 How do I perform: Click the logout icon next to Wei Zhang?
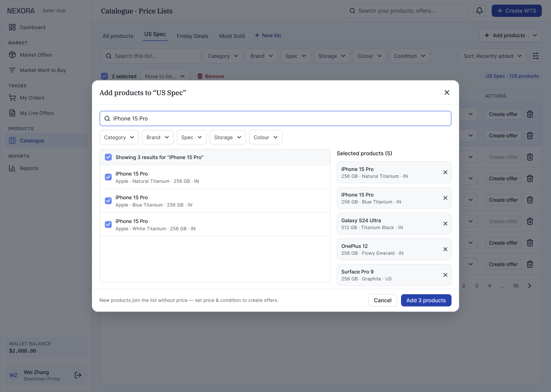78,375
